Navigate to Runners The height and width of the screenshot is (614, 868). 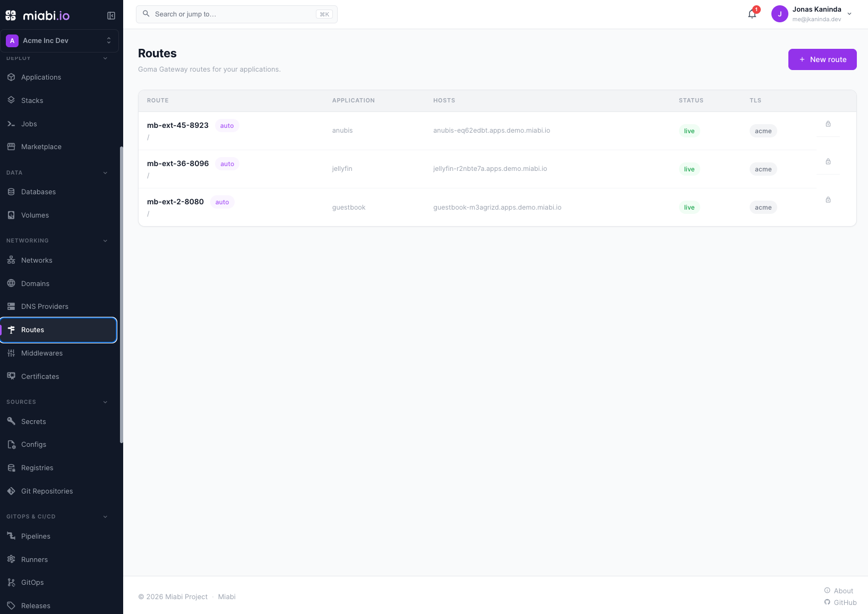pos(58,559)
